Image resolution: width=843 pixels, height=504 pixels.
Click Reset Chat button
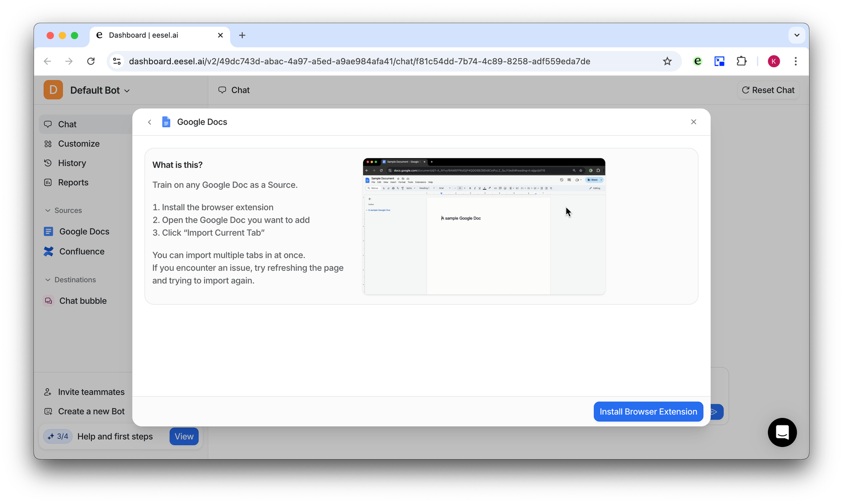tap(768, 90)
